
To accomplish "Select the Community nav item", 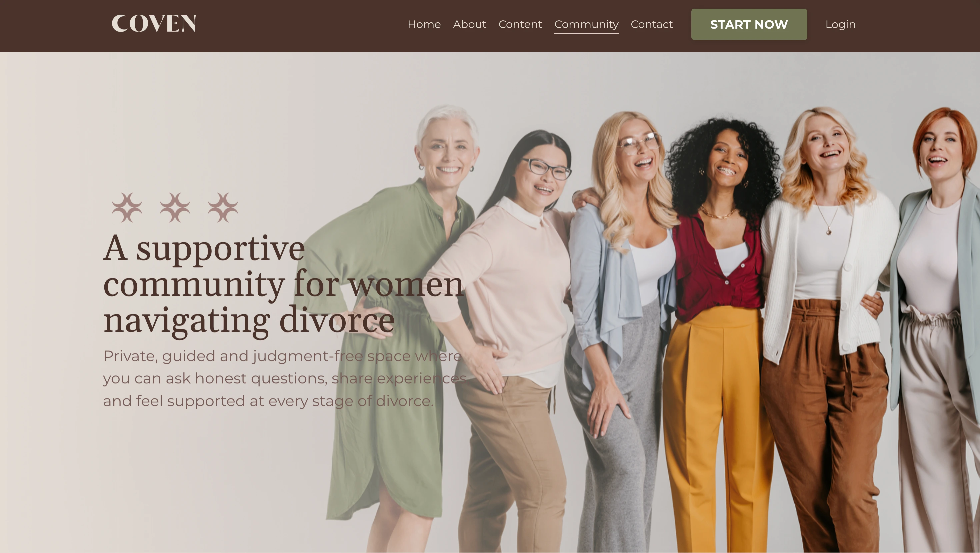I will click(x=586, y=25).
